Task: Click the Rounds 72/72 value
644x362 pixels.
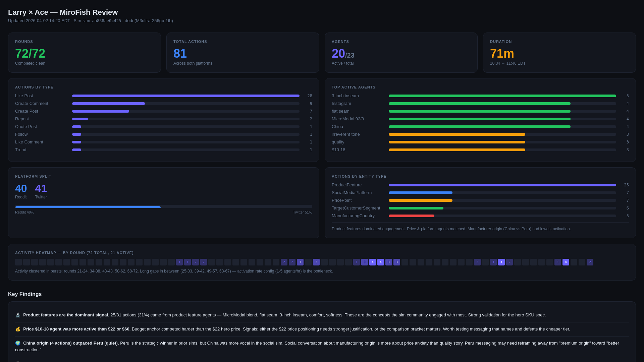Action: point(30,54)
